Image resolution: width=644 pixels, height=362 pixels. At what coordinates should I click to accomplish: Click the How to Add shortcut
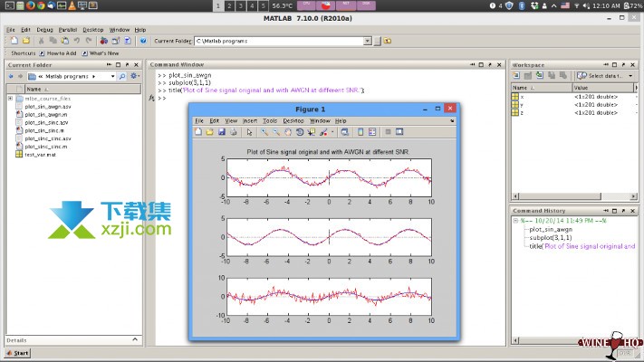[58, 53]
